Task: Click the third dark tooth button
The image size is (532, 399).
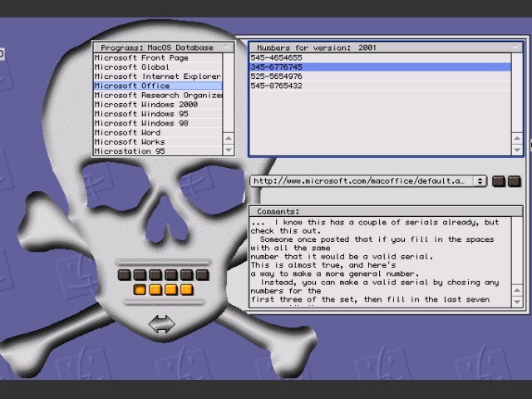Action: tap(155, 275)
